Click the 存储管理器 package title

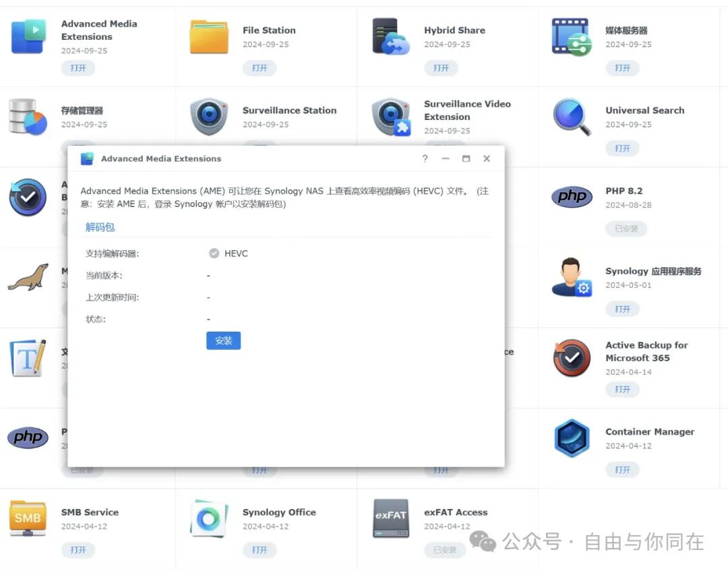pos(82,111)
